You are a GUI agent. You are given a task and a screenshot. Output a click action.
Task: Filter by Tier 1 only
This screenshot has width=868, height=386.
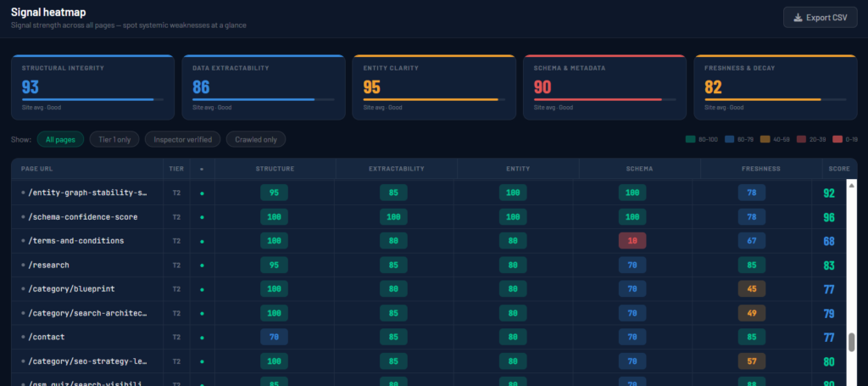(114, 140)
